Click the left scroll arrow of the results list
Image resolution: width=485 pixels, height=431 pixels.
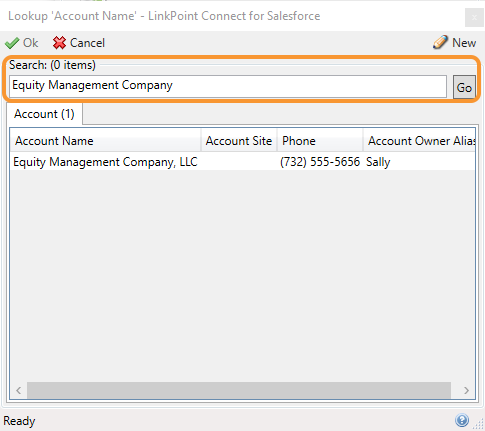(x=19, y=390)
